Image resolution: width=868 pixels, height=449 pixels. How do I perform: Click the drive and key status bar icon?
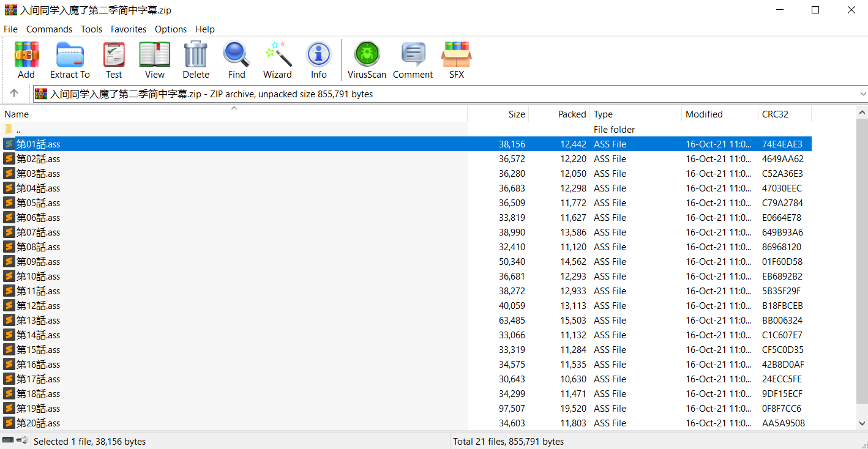click(15, 440)
